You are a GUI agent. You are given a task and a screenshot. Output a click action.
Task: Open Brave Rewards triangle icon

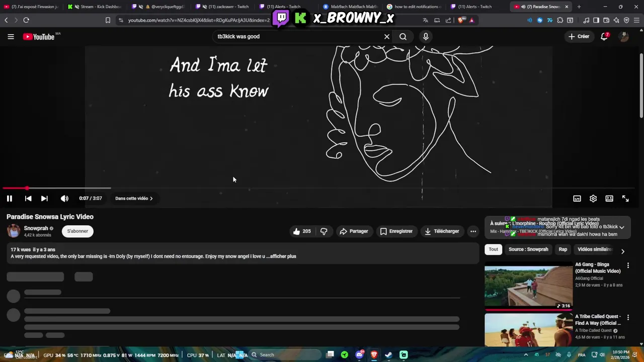(x=471, y=20)
